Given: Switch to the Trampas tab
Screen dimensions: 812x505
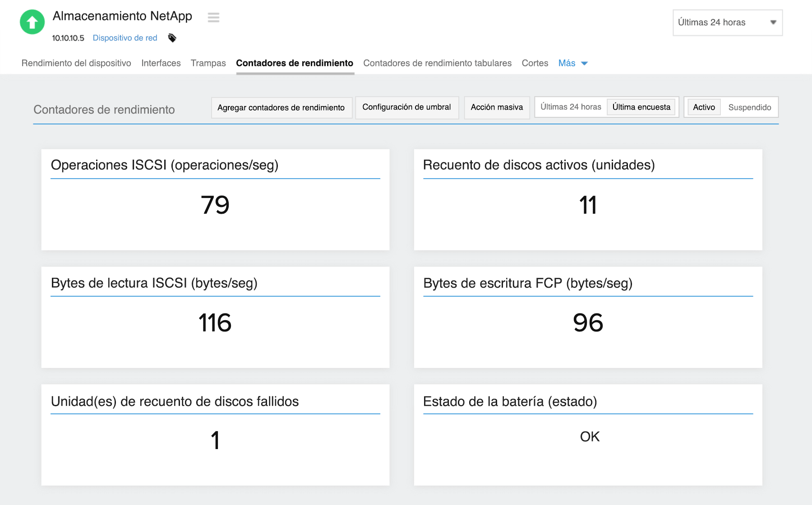Looking at the screenshot, I should (208, 63).
